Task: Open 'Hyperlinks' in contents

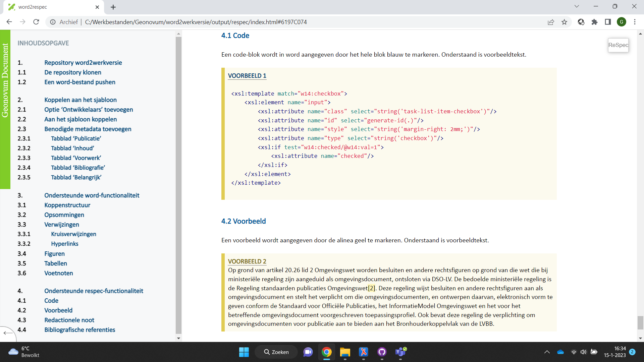Action: pos(65,244)
